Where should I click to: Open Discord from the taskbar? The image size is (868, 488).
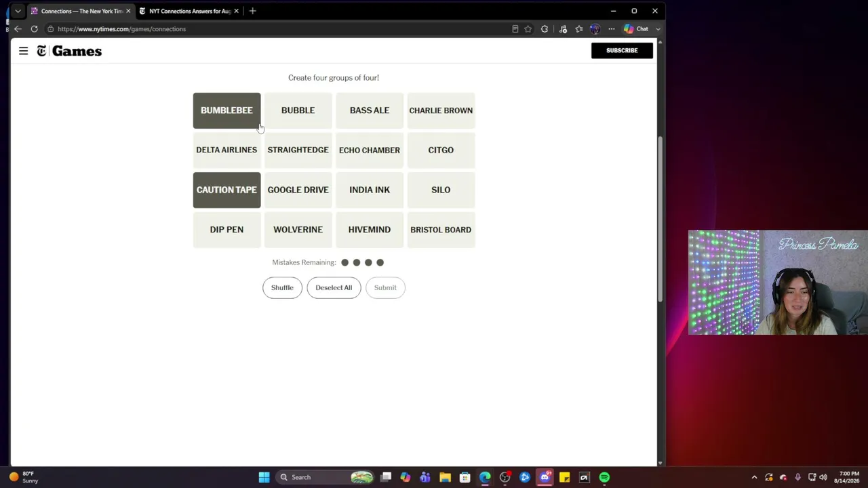tap(545, 477)
